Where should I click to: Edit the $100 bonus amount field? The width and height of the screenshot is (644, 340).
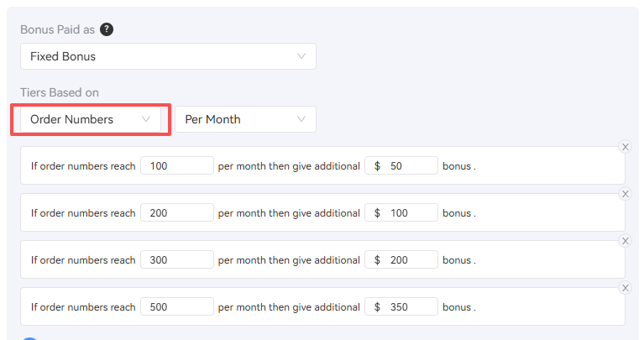(401, 212)
